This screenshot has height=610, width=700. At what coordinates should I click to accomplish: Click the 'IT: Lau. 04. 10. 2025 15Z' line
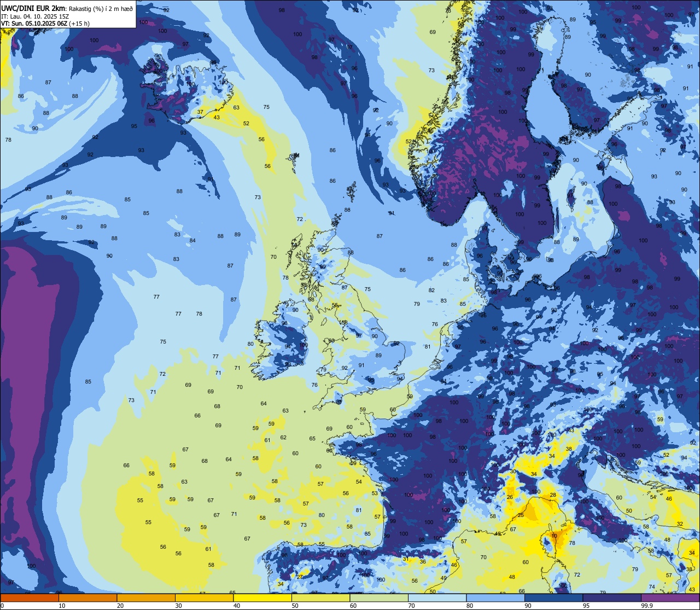pos(34,16)
